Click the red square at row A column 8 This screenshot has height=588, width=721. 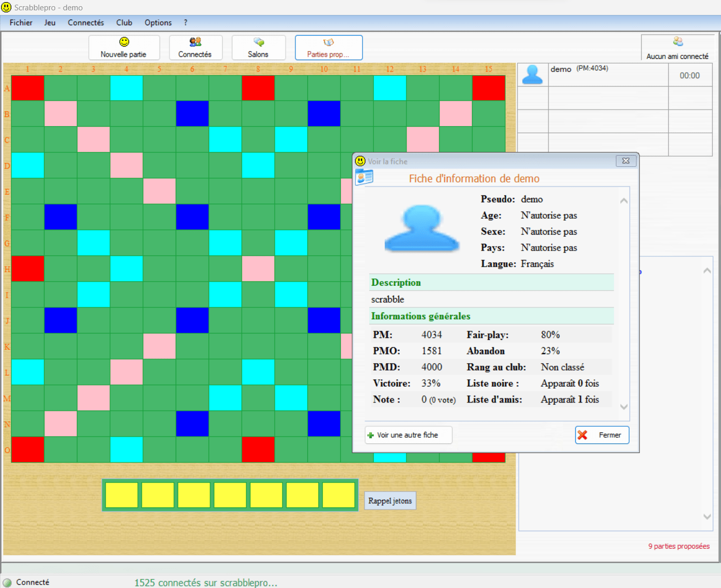(x=258, y=88)
